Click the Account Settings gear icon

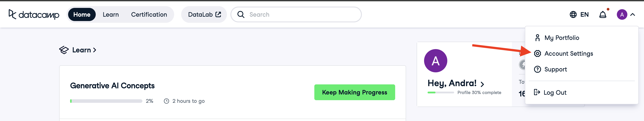537,53
